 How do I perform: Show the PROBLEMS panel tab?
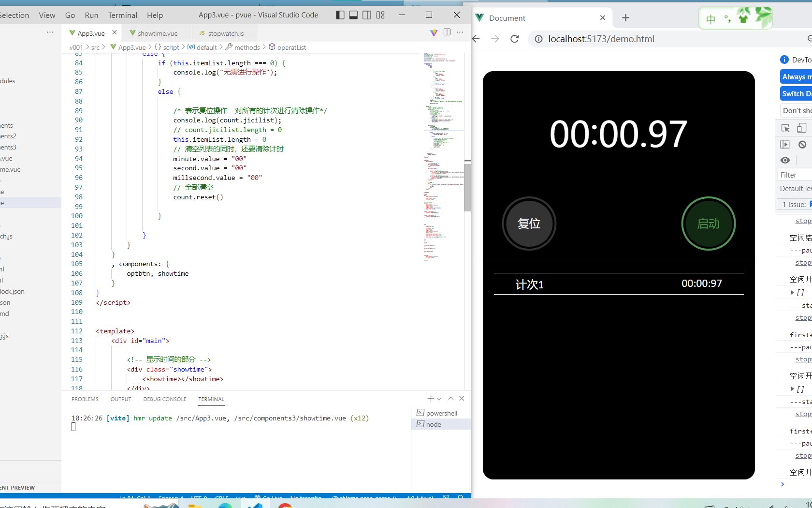pyautogui.click(x=85, y=399)
